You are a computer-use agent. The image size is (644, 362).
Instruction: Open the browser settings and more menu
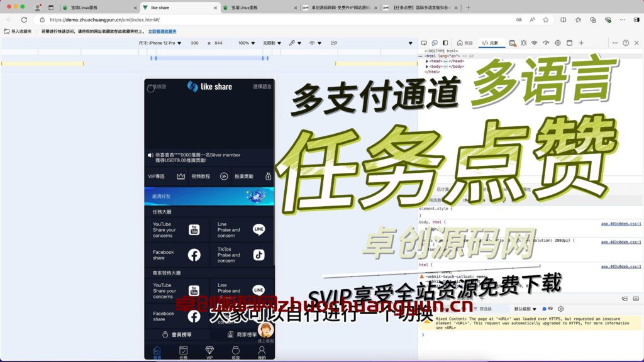(623, 19)
